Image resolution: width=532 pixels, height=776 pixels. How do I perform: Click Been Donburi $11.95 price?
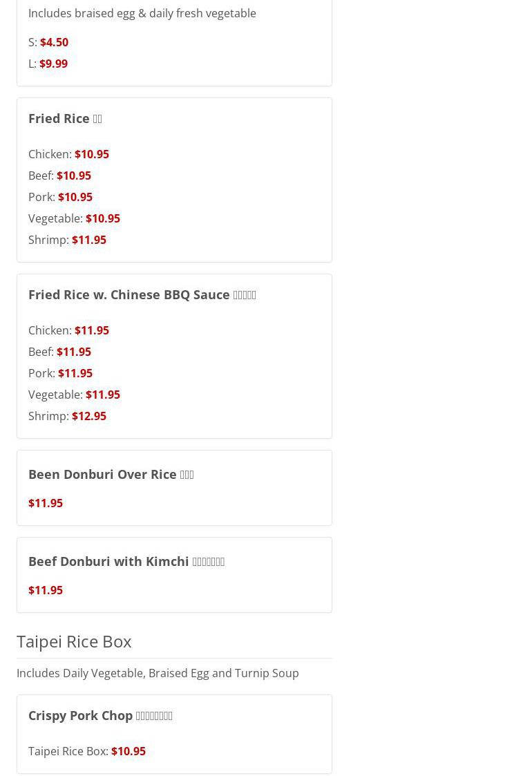(x=46, y=503)
